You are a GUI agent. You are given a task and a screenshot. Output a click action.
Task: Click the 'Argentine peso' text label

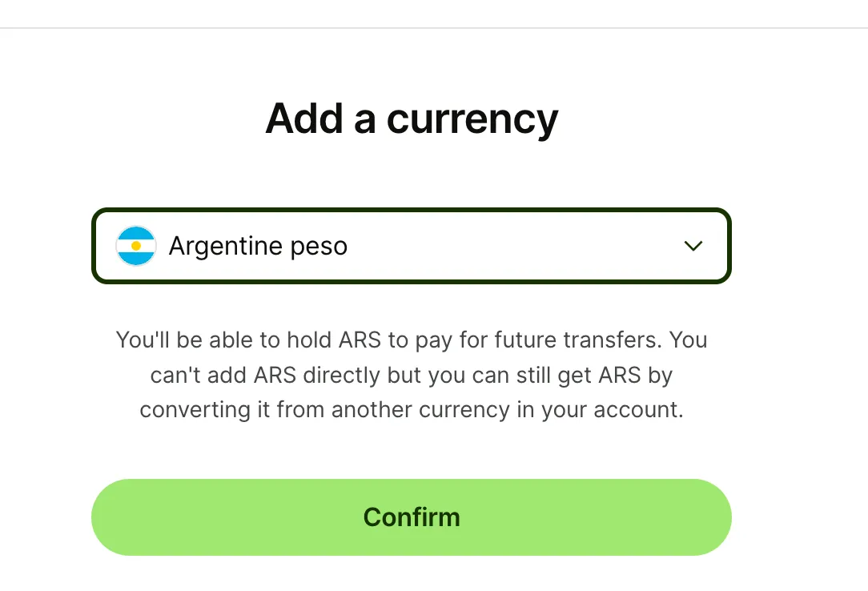(258, 246)
